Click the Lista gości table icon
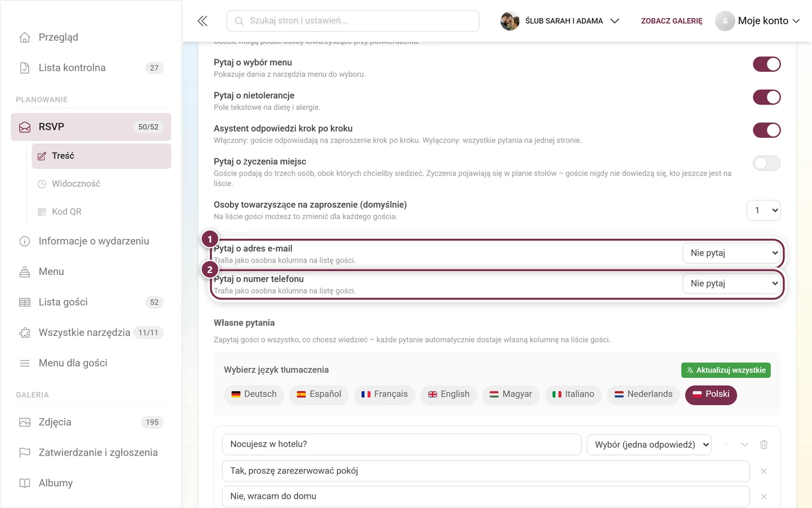Image resolution: width=812 pixels, height=508 pixels. click(25, 303)
